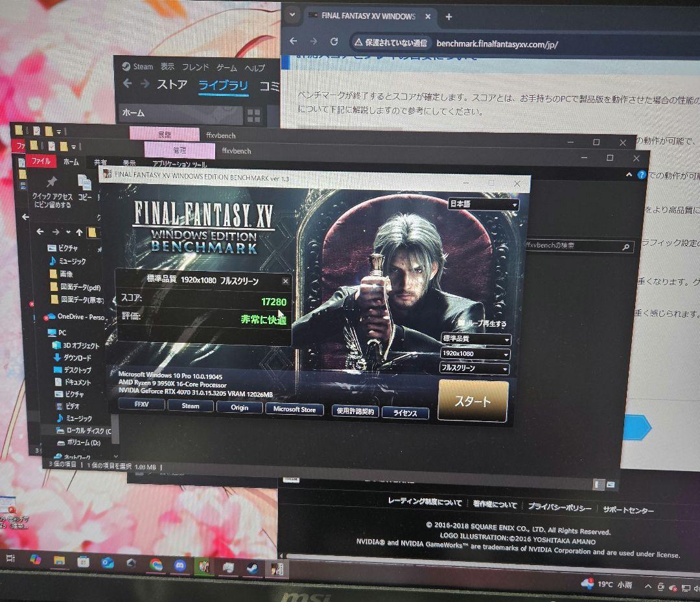Click the スタート button to run the benchmark

[x=472, y=402]
